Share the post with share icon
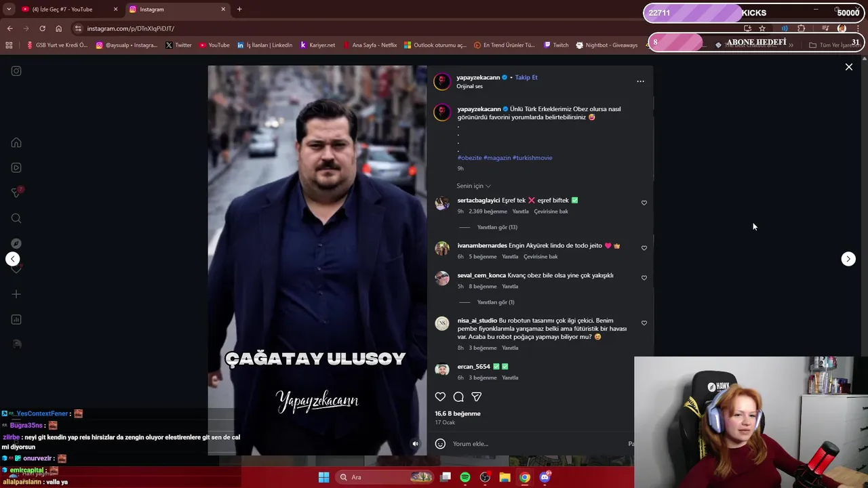The image size is (868, 488). point(476,397)
